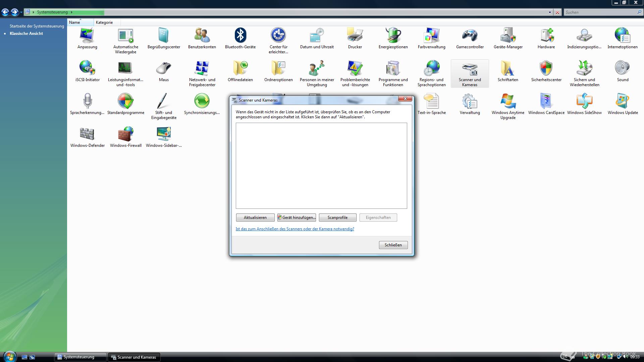Open recent pages dropdown beside navigation arrows
This screenshot has height=362, width=644.
[x=21, y=12]
